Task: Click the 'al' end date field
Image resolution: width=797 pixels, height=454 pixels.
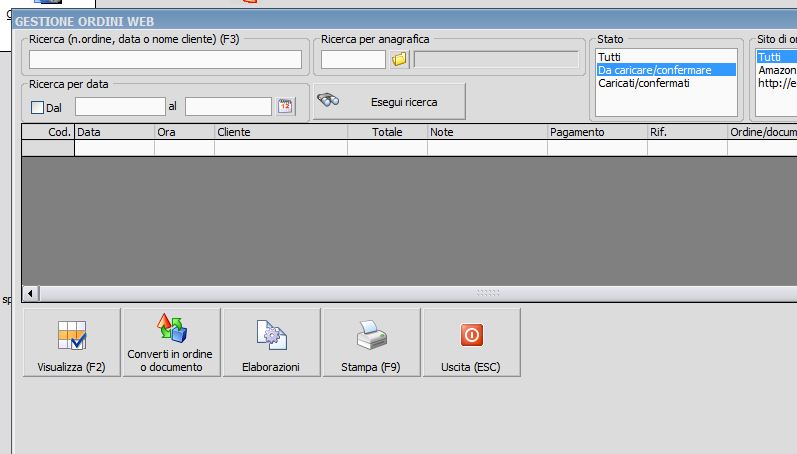Action: (x=228, y=106)
